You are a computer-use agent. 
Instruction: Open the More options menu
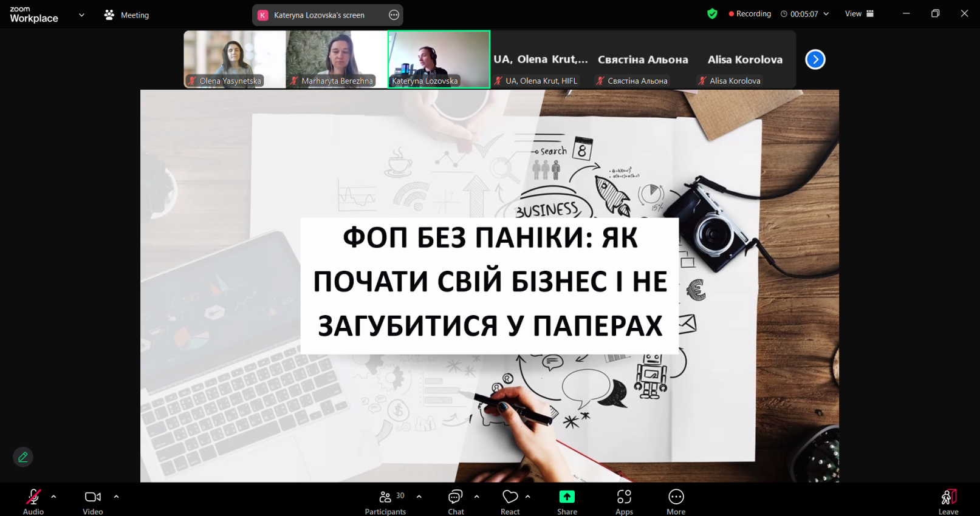tap(676, 501)
